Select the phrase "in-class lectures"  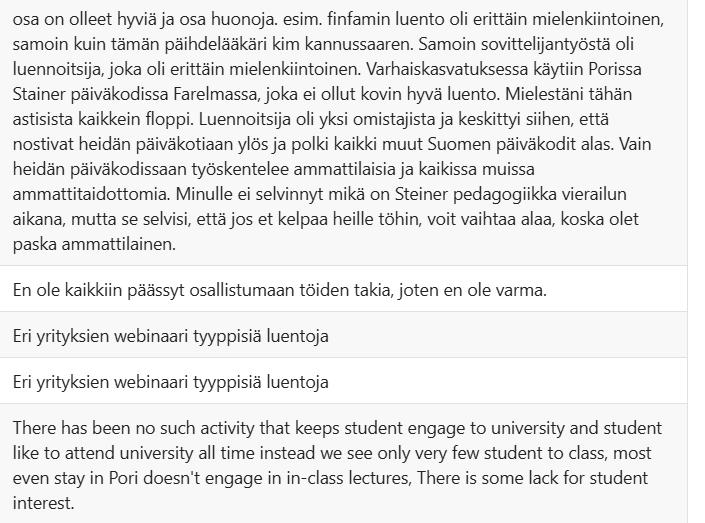(349, 478)
